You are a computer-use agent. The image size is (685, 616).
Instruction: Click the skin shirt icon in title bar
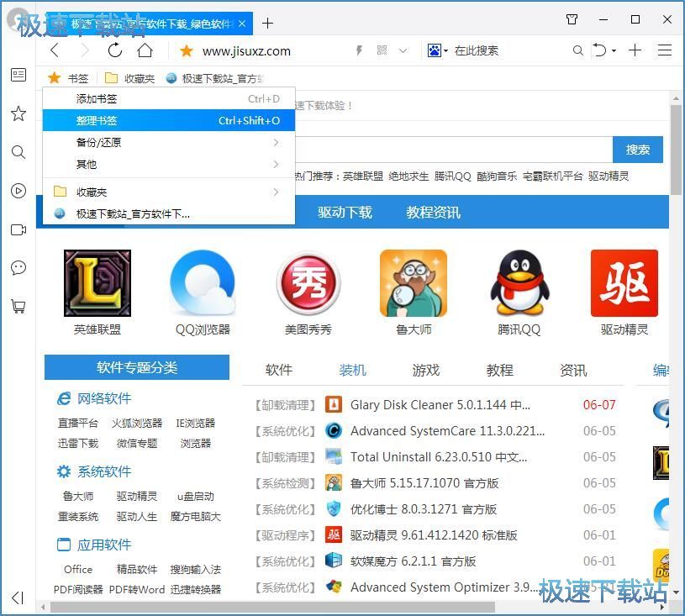[572, 19]
